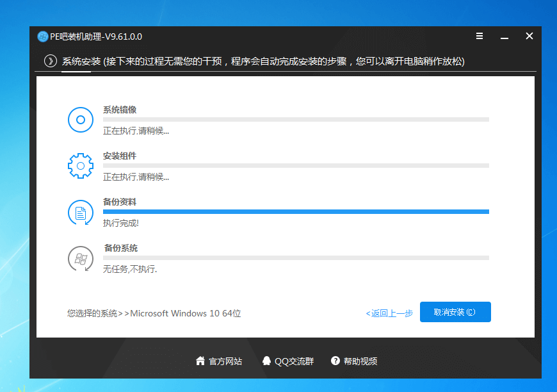Viewport: 557px width, 392px height.
Task: Open the hamburger menu in title bar
Action: pos(479,36)
